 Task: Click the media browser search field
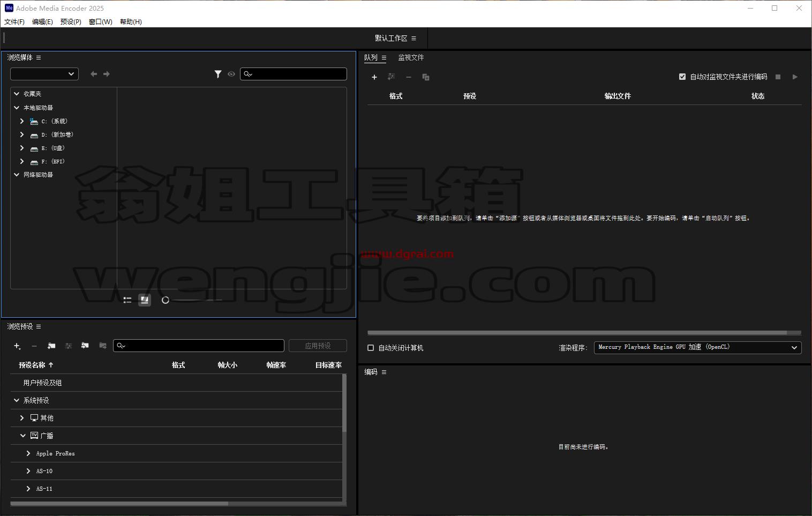[x=294, y=74]
